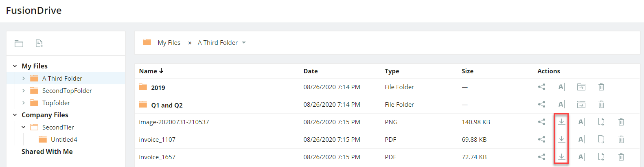Viewport: 644px width, 167px height.
Task: Go to My Files breadcrumb
Action: pyautogui.click(x=169, y=42)
